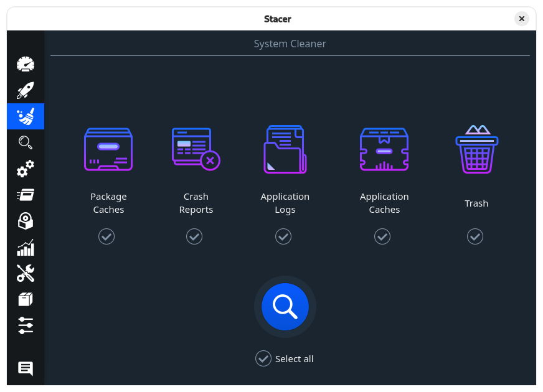The image size is (543, 392).
Task: Toggle the Trash checkbox
Action: click(x=475, y=236)
